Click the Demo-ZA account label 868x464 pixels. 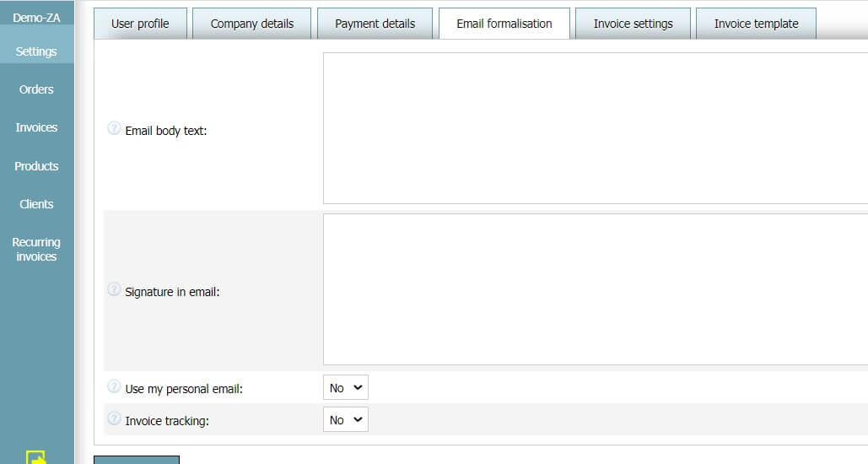36,18
